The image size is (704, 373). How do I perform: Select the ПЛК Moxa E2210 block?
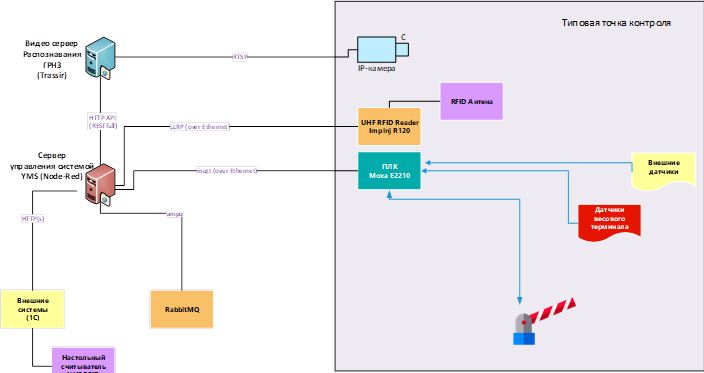pos(389,171)
